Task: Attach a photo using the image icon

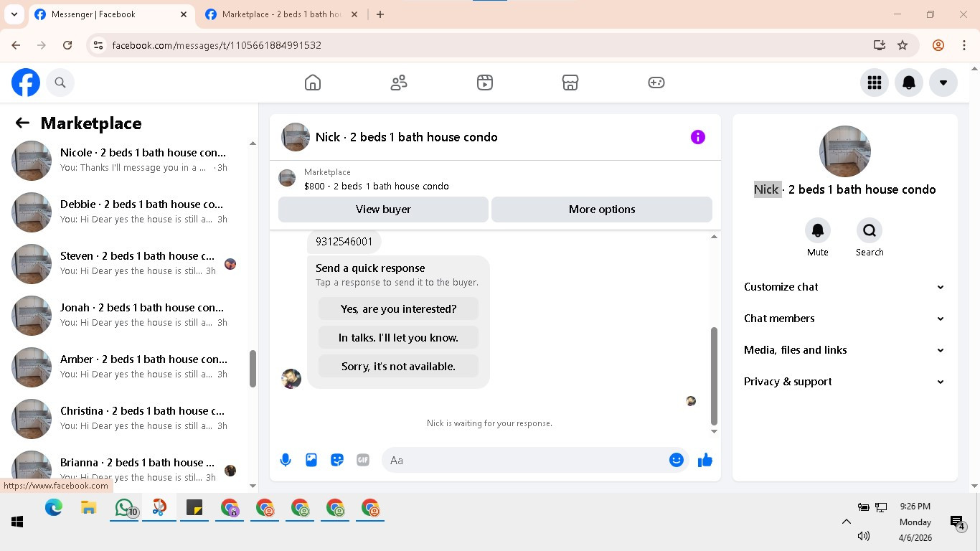Action: tap(311, 460)
